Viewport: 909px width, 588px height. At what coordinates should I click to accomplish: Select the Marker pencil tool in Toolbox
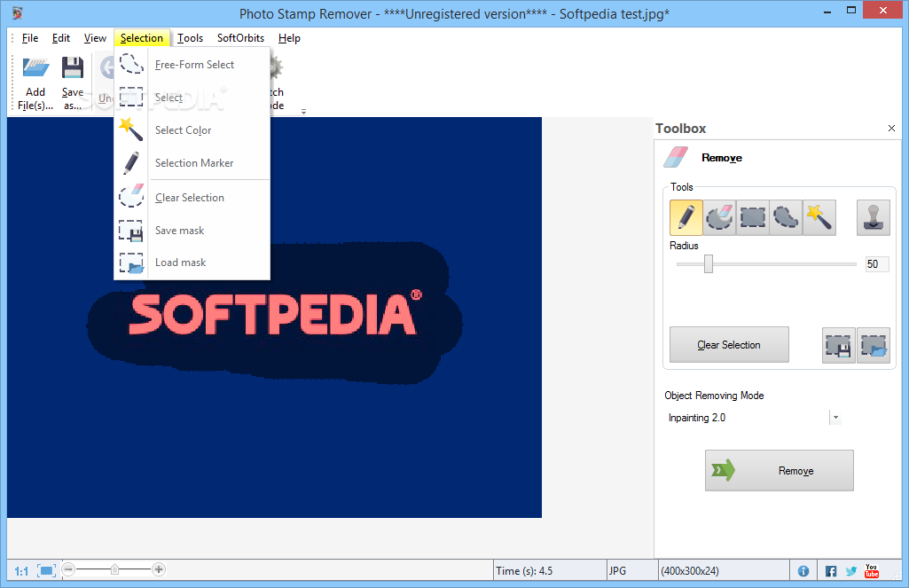coord(686,217)
